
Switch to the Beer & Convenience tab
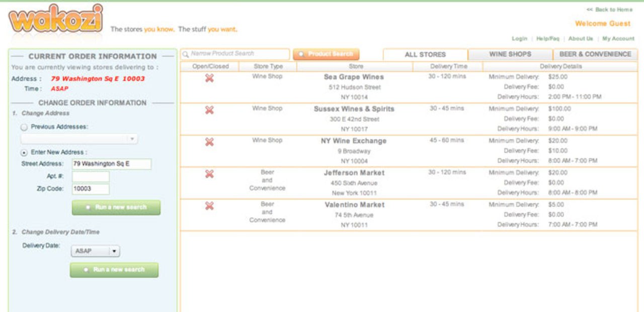pyautogui.click(x=595, y=54)
